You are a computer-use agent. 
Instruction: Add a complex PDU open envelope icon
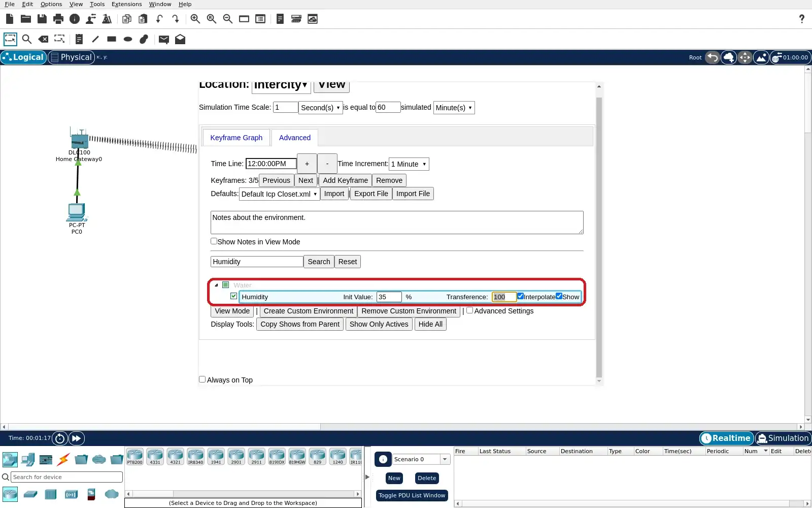[180, 39]
